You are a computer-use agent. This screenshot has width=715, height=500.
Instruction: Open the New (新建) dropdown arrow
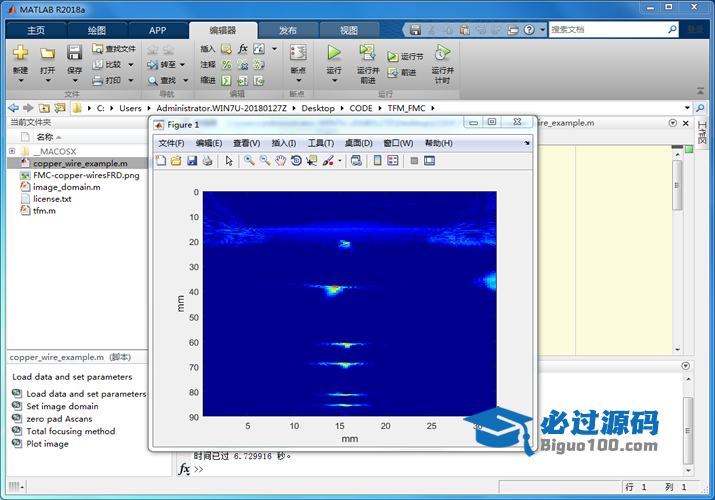pos(20,82)
